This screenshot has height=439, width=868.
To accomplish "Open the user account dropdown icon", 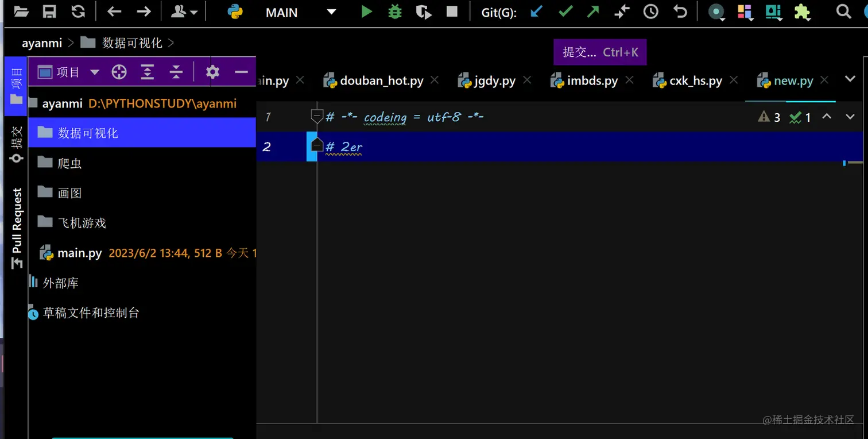I will 184,11.
